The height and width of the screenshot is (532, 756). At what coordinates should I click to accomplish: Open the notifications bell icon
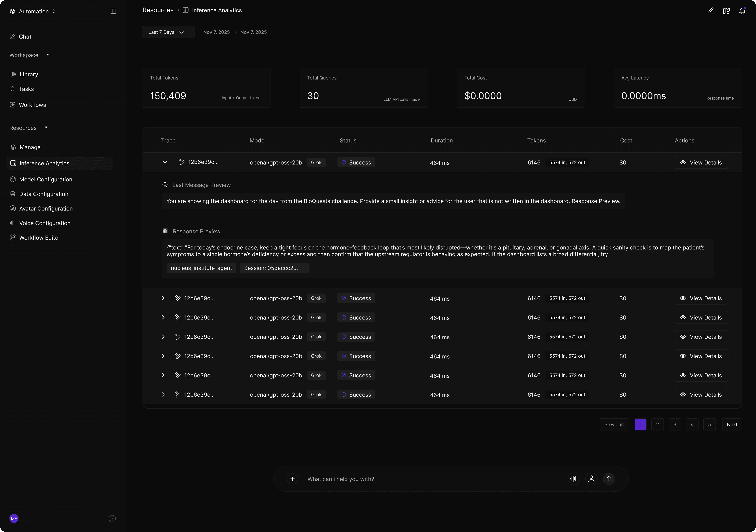point(742,11)
